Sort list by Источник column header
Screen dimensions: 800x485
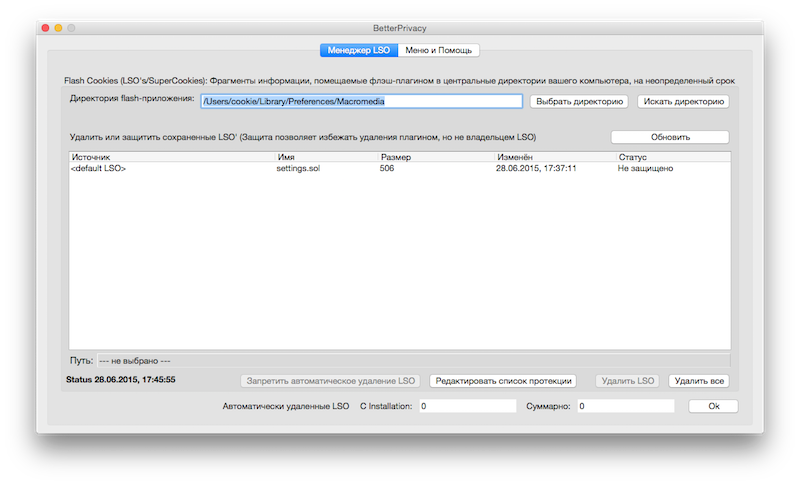coord(170,157)
